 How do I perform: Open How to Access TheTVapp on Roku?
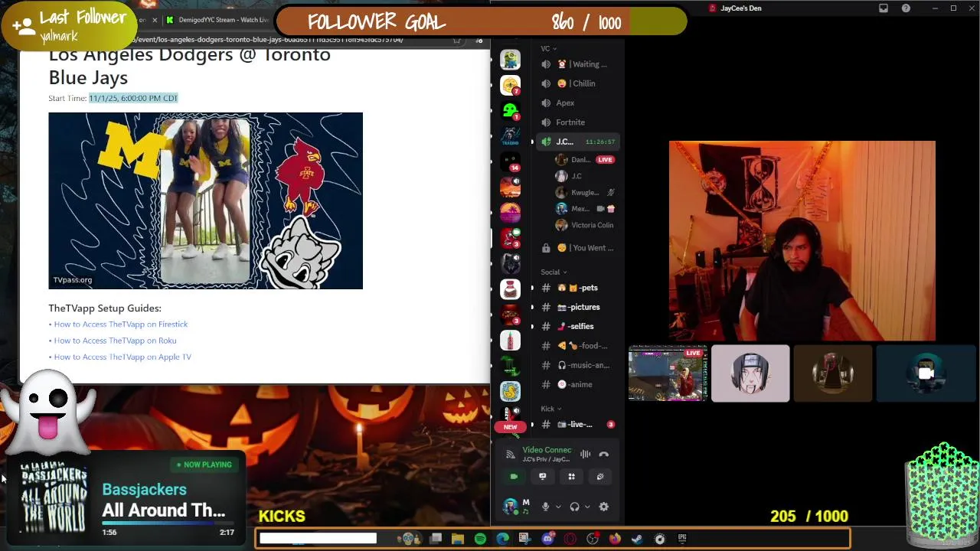tap(115, 341)
